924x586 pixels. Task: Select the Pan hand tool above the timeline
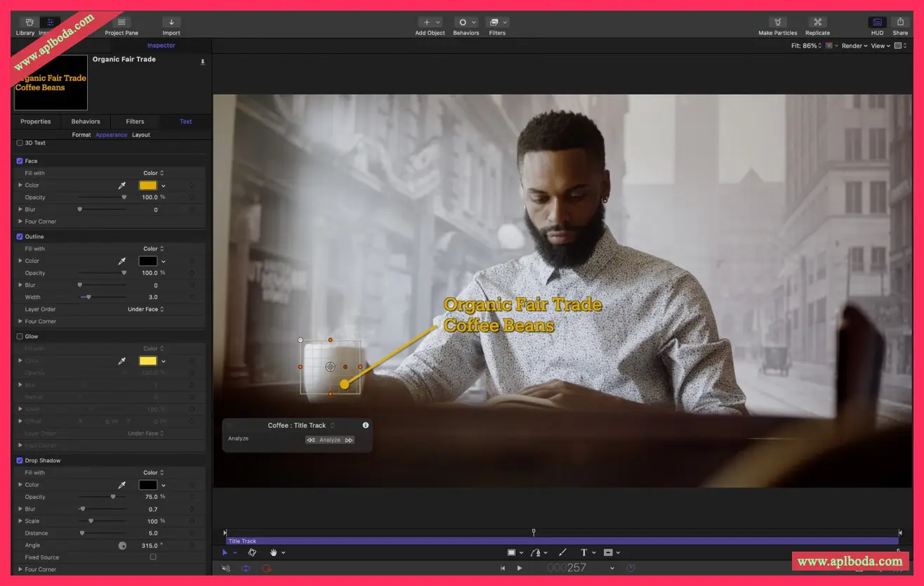(x=273, y=552)
